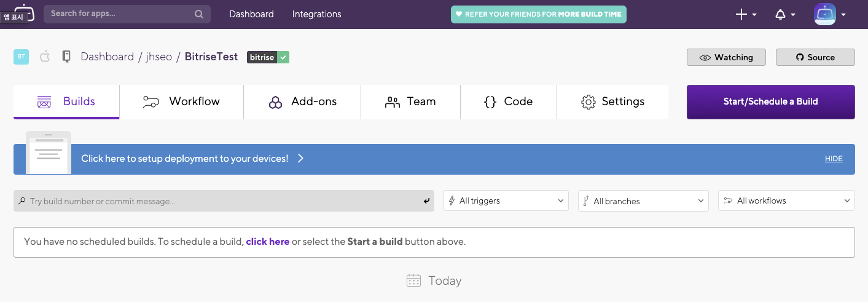Screen dimensions: 868x302
Task: Click the Today date heading
Action: (x=445, y=280)
